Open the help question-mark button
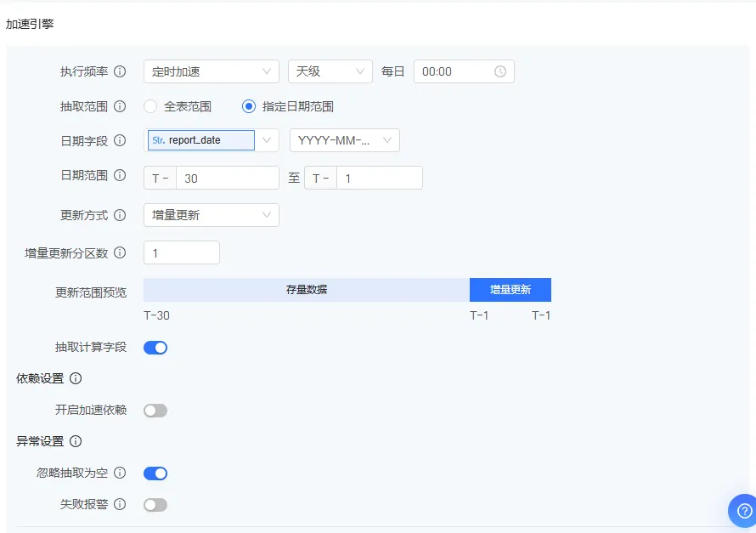This screenshot has width=756, height=533. 744,511
